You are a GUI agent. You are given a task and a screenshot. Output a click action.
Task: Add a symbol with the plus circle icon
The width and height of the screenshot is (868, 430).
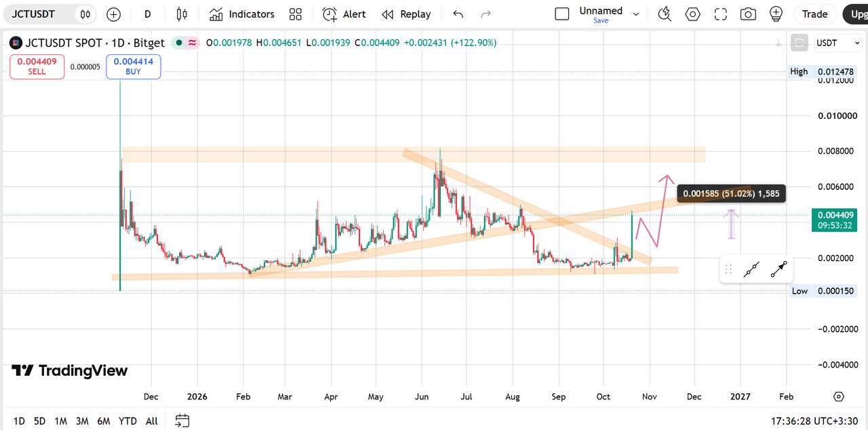113,14
